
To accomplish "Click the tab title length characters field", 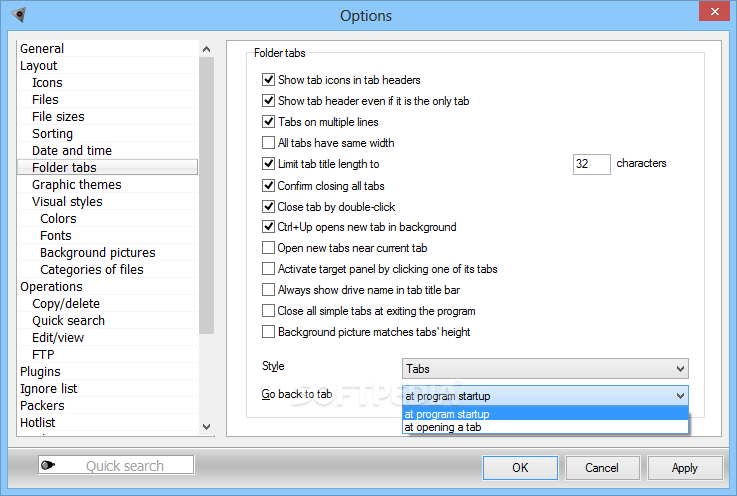I will click(x=591, y=164).
